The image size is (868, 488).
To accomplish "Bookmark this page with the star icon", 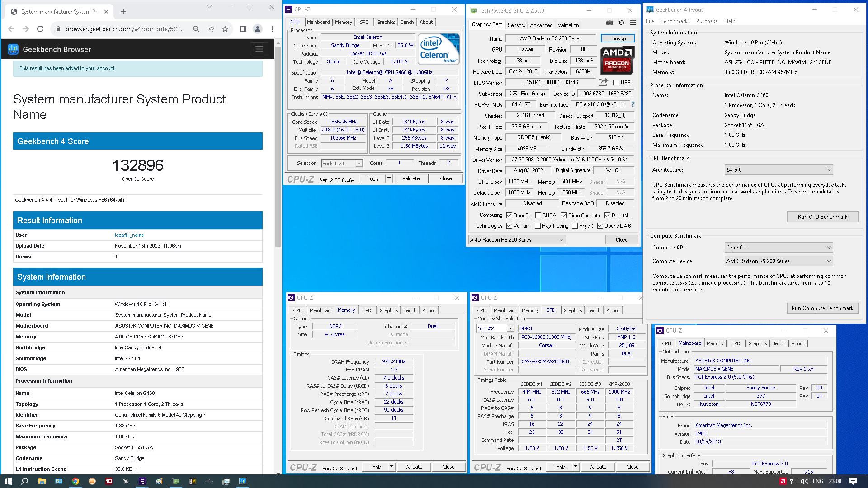I will (225, 29).
